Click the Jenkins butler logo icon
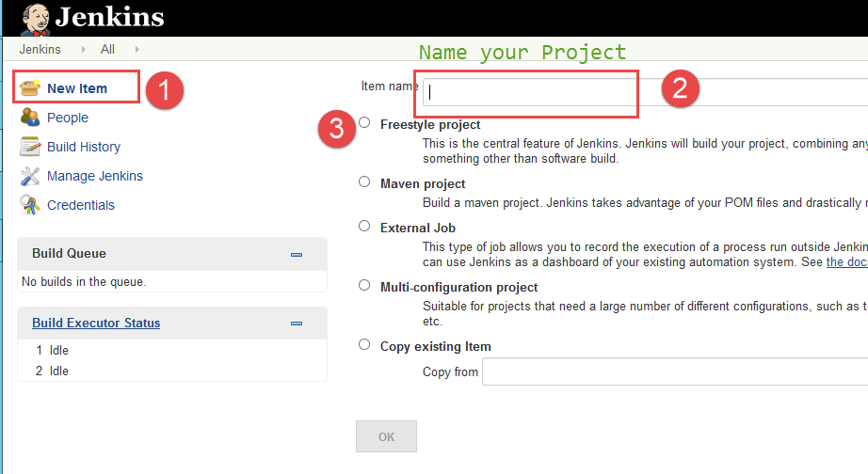This screenshot has height=474, width=868. tap(34, 17)
